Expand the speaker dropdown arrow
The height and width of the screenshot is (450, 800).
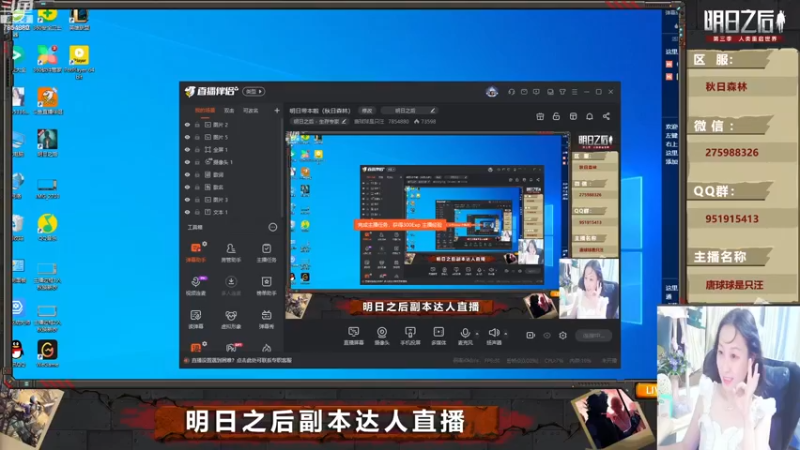click(x=506, y=334)
